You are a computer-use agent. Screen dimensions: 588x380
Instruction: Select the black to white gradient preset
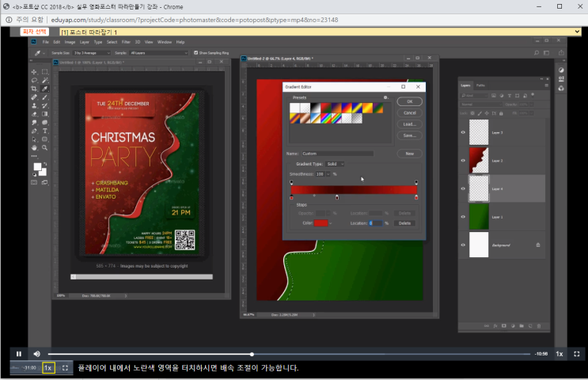(x=316, y=108)
